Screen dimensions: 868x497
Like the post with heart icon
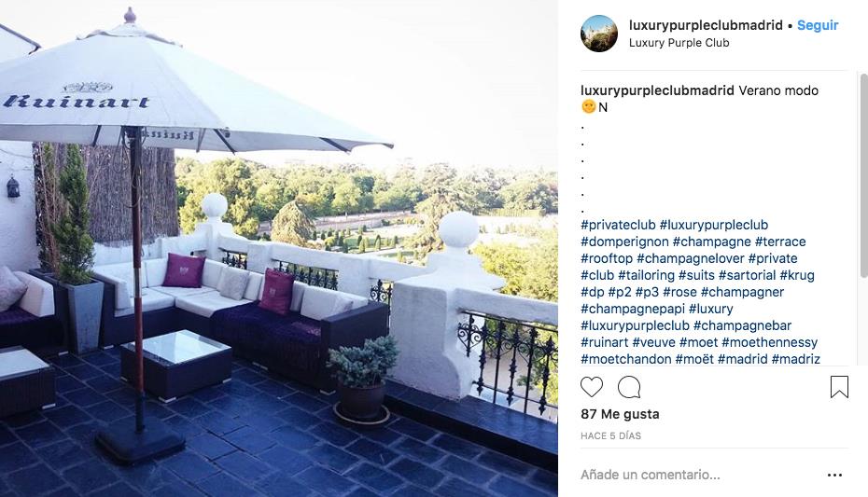(591, 387)
